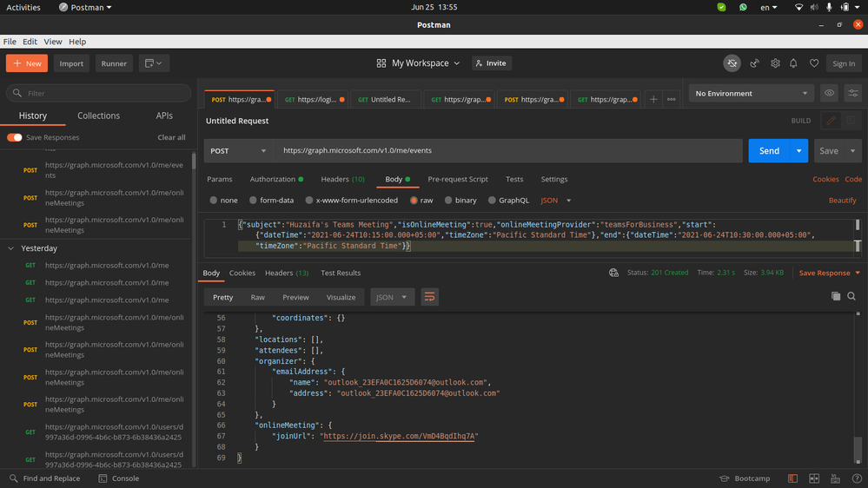Open Postman settings gear icon
The image size is (868, 488).
pos(775,63)
